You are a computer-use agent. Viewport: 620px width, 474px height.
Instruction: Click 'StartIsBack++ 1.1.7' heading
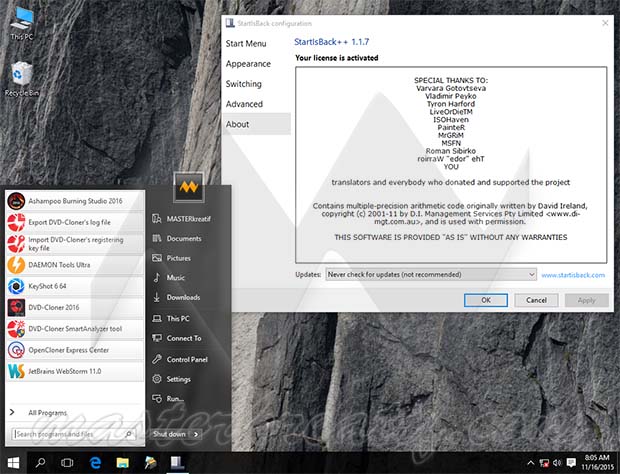point(331,42)
